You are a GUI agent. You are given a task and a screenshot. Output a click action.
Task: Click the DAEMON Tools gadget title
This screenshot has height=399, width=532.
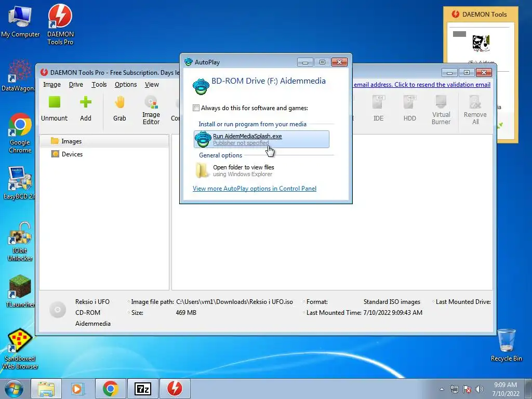[x=485, y=14]
